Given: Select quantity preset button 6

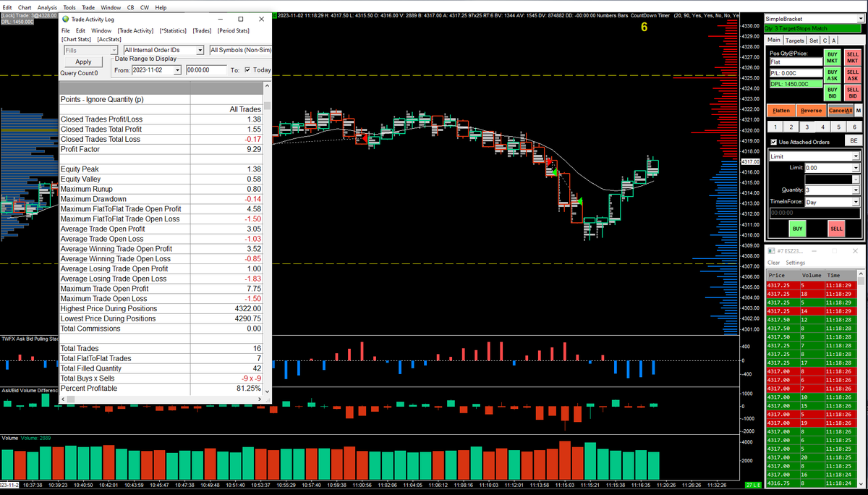Looking at the screenshot, I should coord(855,127).
